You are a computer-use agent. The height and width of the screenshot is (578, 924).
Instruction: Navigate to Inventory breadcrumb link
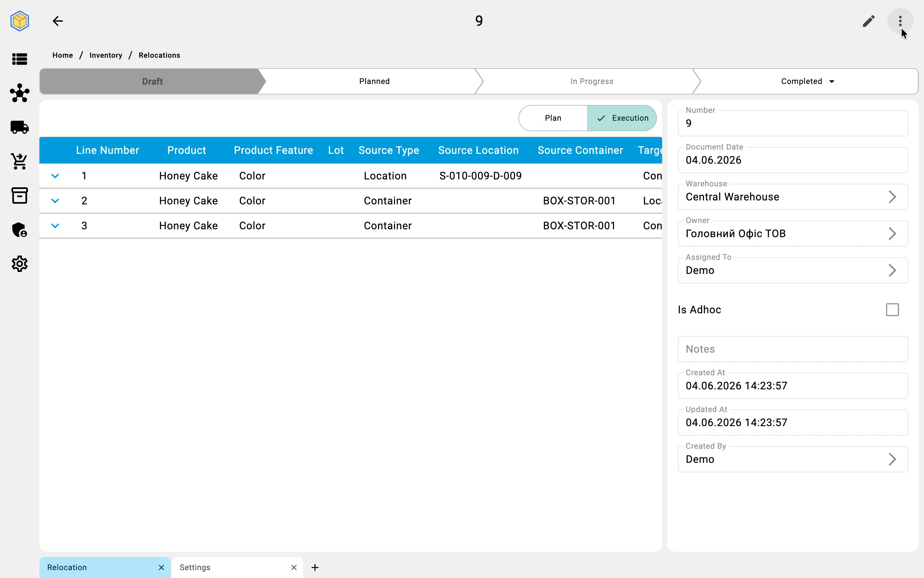(x=106, y=55)
